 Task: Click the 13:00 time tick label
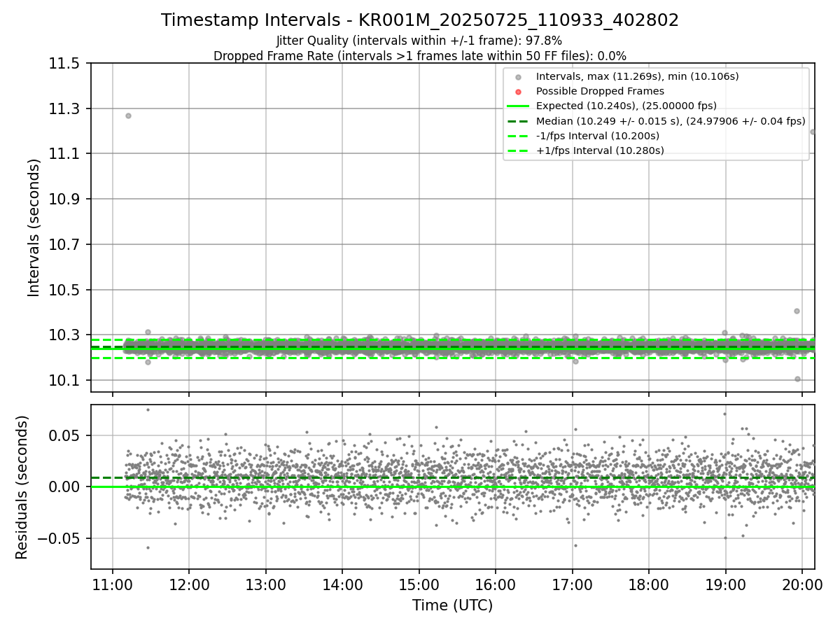coord(266,585)
